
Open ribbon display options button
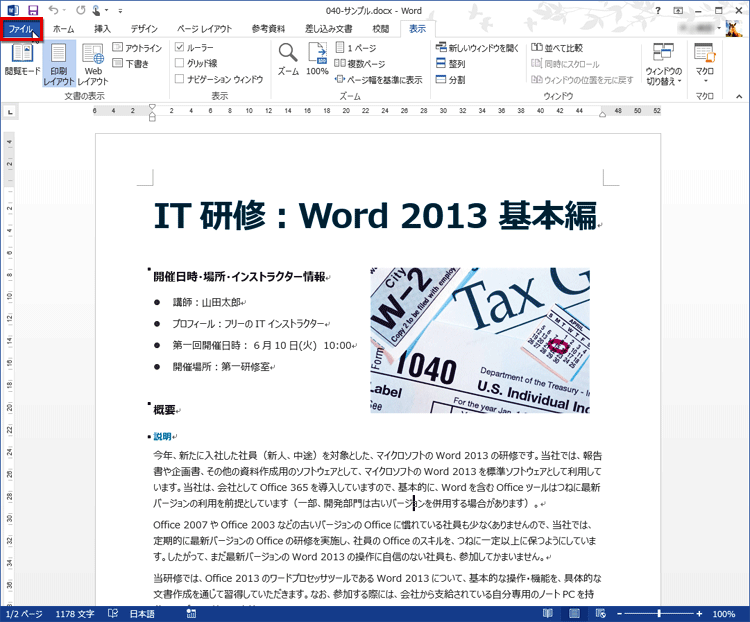(x=678, y=10)
